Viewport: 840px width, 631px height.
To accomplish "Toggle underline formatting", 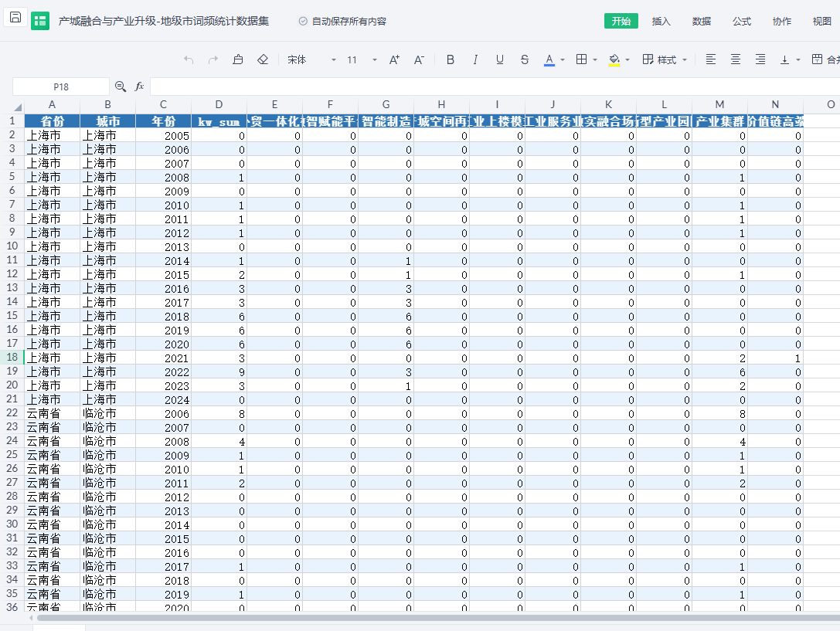I will click(x=500, y=59).
